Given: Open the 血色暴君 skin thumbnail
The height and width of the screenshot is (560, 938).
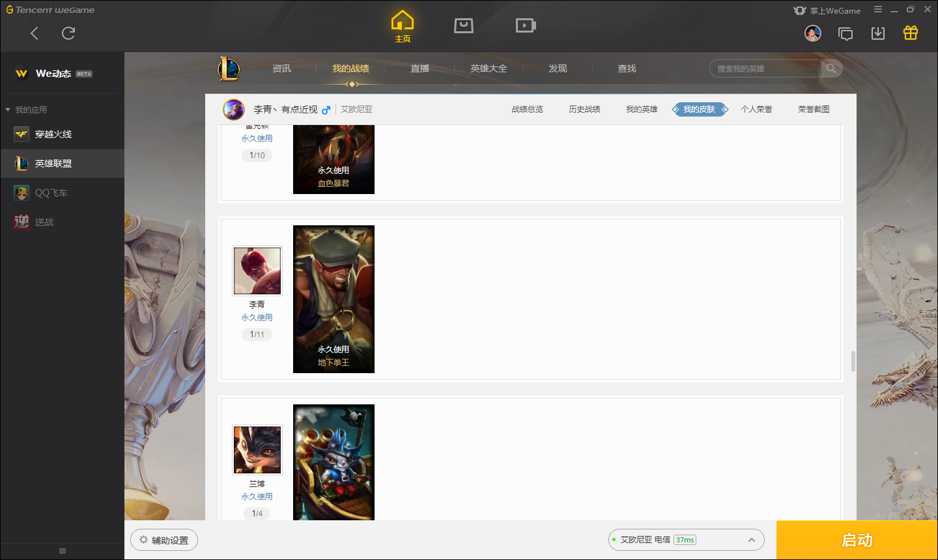Looking at the screenshot, I should (334, 159).
